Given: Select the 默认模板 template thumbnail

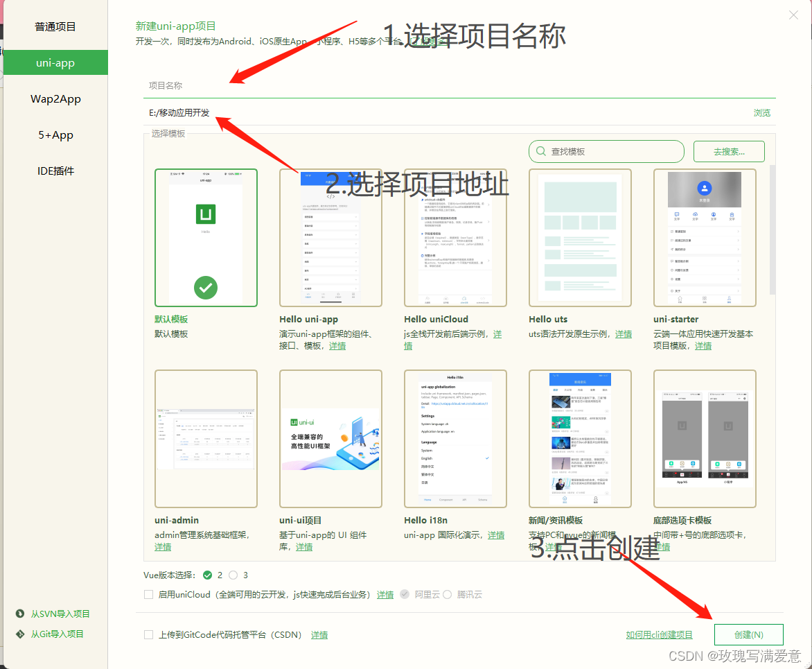Looking at the screenshot, I should click(x=206, y=237).
